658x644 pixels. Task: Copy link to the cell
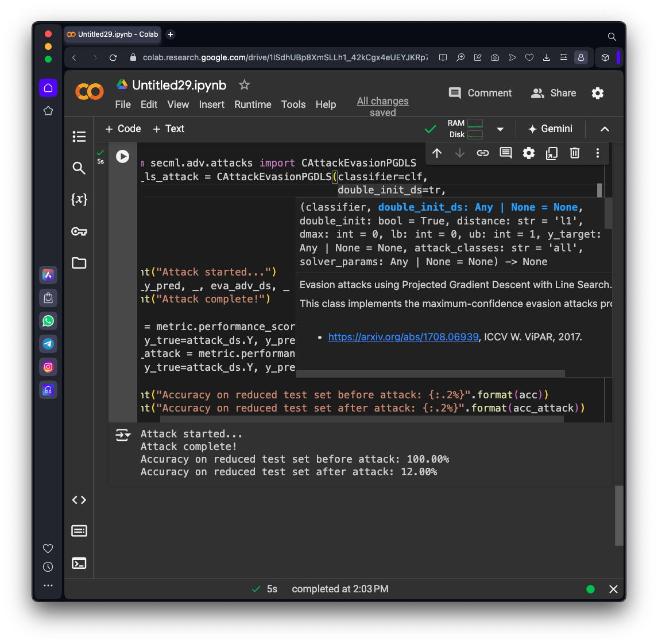pyautogui.click(x=483, y=153)
